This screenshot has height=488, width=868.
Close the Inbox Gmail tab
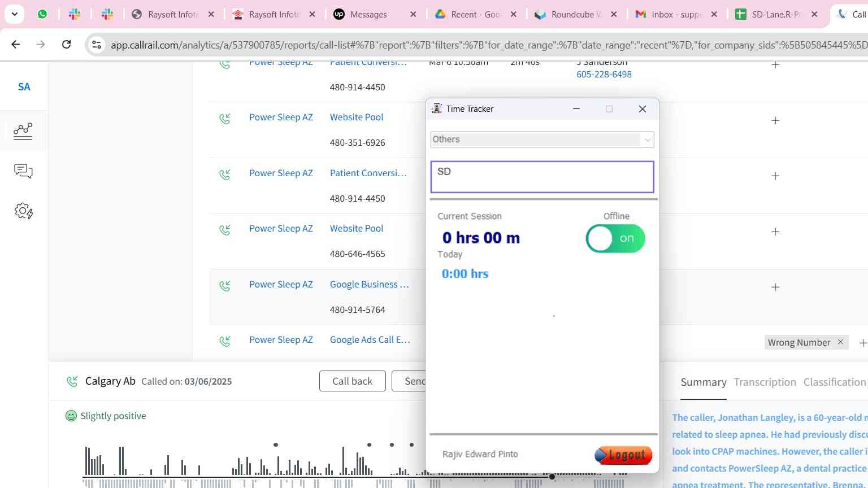tap(714, 14)
